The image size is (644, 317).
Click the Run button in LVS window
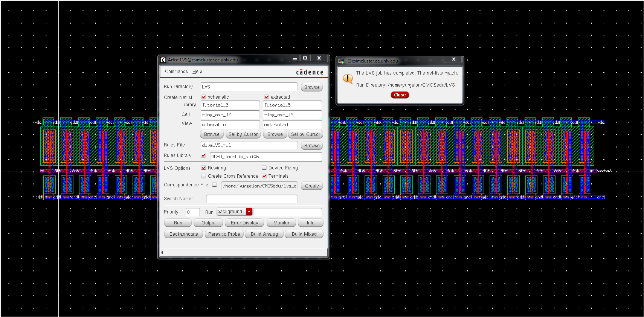point(178,223)
